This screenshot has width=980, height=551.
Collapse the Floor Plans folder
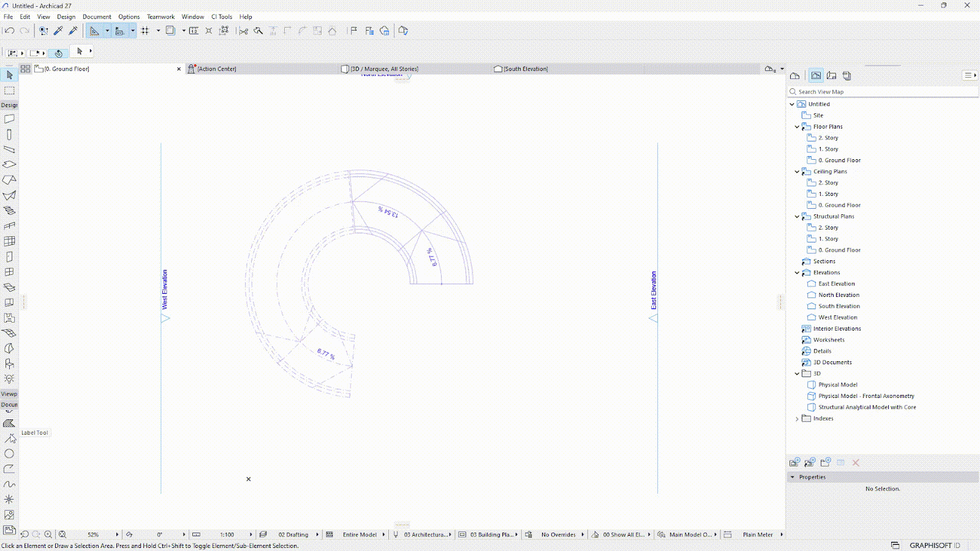(x=797, y=127)
